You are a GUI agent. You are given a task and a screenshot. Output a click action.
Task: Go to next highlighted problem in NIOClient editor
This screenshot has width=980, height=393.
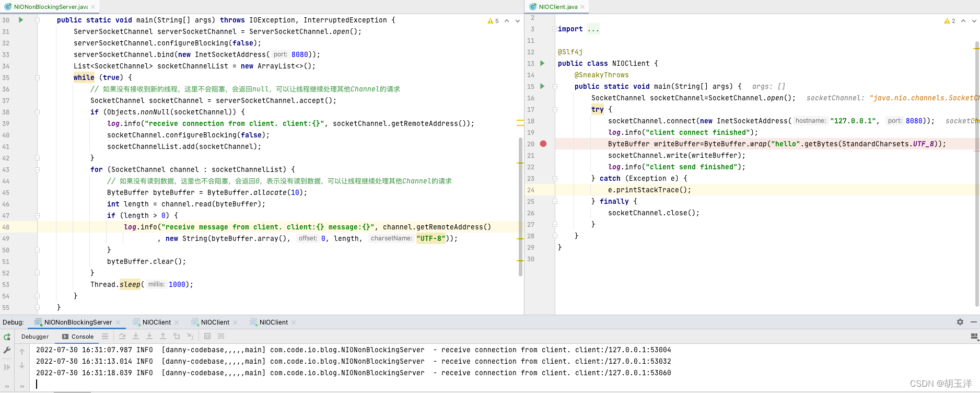[x=974, y=21]
